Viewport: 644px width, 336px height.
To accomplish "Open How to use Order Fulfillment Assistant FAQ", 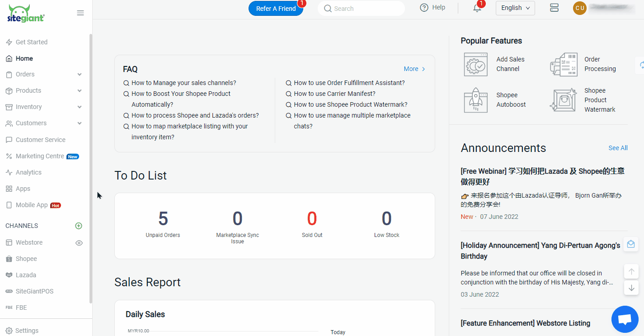I will (x=349, y=83).
